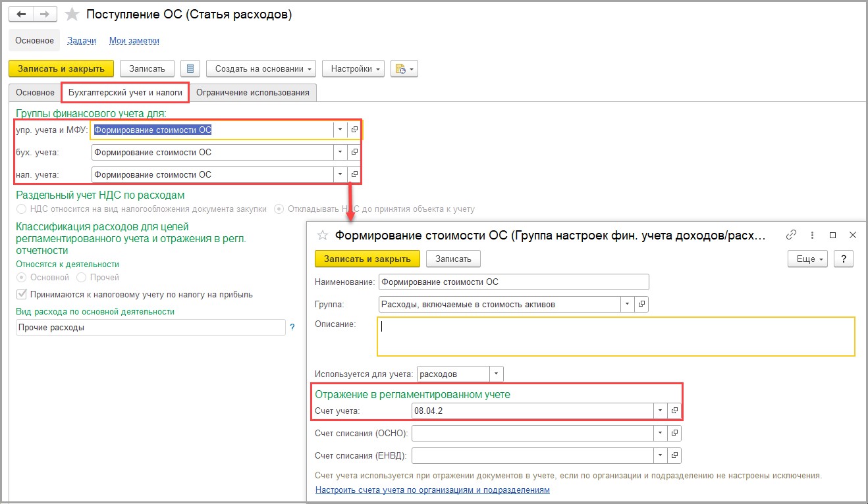Viewport: 868px width, 504px height.
Task: Open Настроить счета учета по организациям link
Action: (433, 490)
